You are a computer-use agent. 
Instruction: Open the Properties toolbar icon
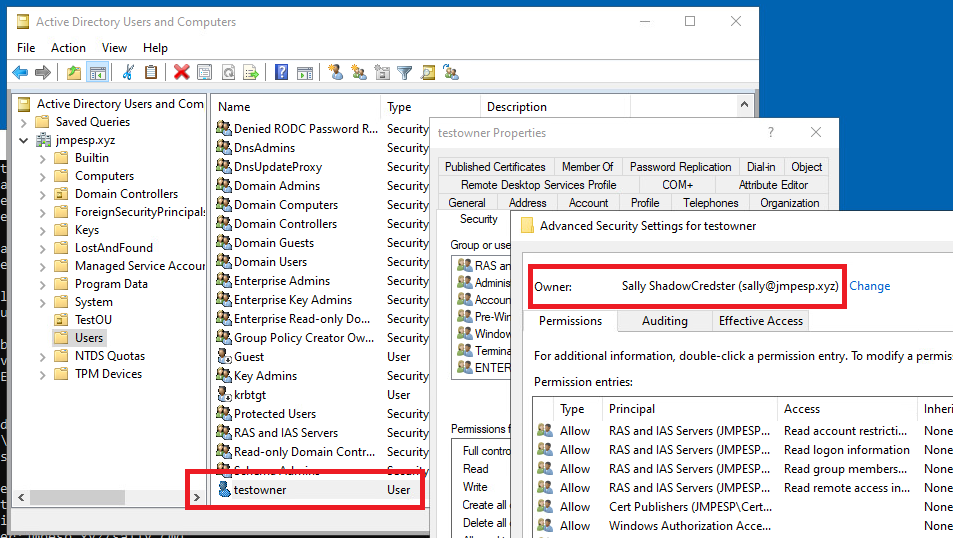click(205, 73)
